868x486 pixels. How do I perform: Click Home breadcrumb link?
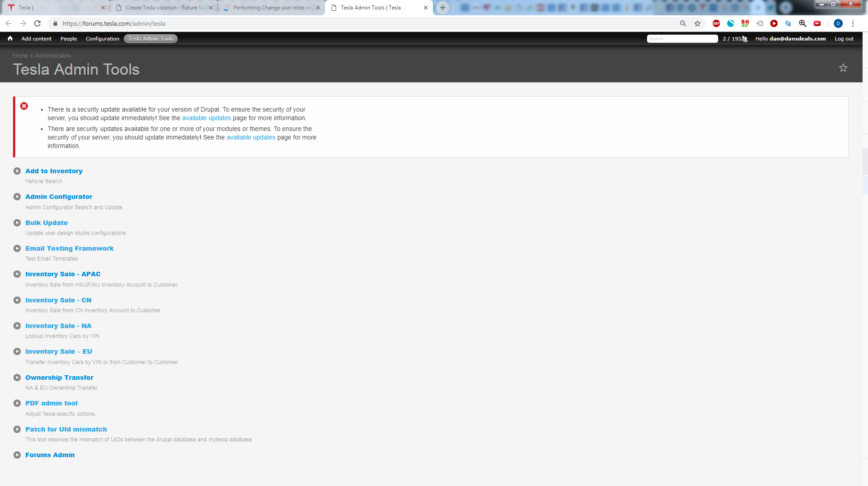pos(20,56)
